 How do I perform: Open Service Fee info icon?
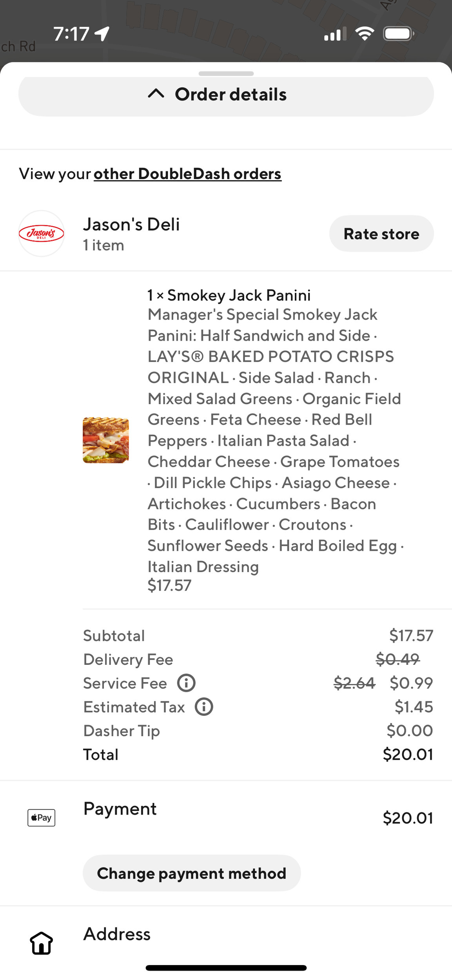186,683
